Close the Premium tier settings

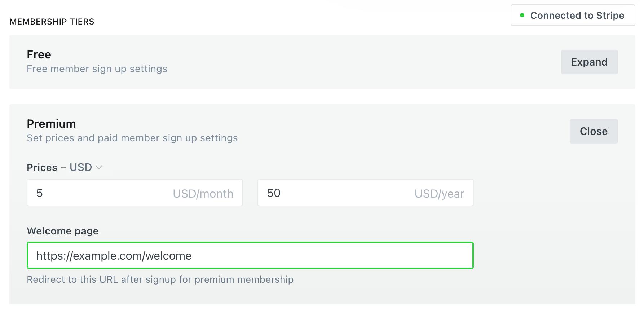[593, 131]
